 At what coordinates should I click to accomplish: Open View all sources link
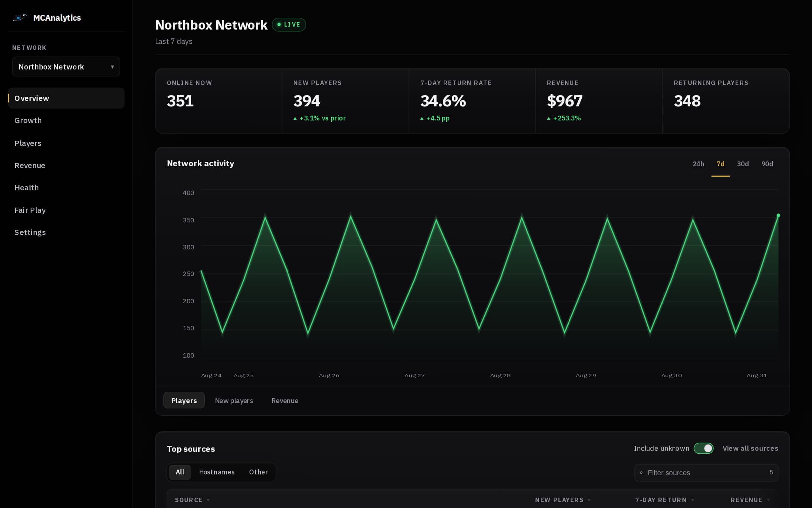pos(750,449)
